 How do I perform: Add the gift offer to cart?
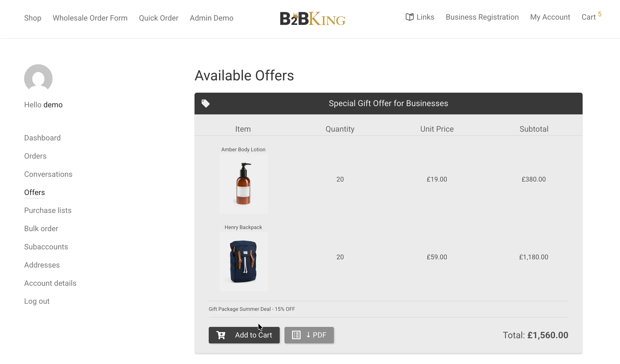click(x=244, y=335)
